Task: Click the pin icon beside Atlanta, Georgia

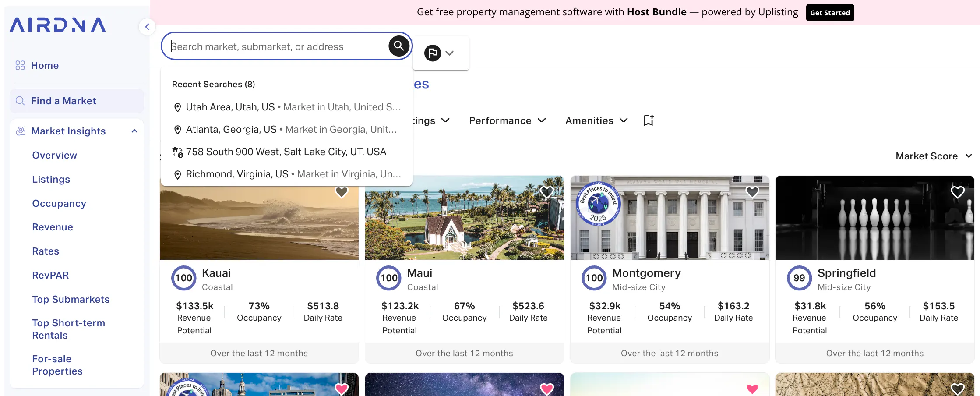Action: pyautogui.click(x=177, y=130)
